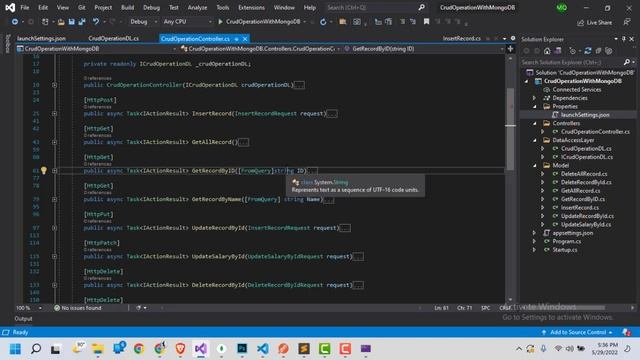This screenshot has height=360, width=640.
Task: Open the Output panel tab
Action: click(23, 319)
